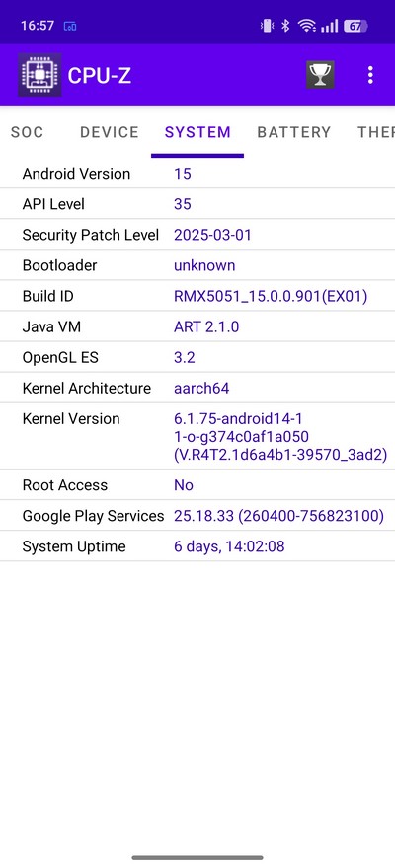Image resolution: width=395 pixels, height=868 pixels.
Task: Switch to the DEVICE tab
Action: coord(110,132)
